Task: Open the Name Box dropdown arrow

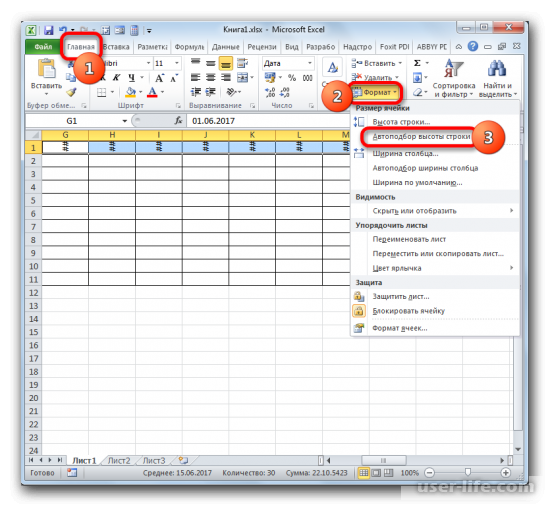Action: click(125, 121)
